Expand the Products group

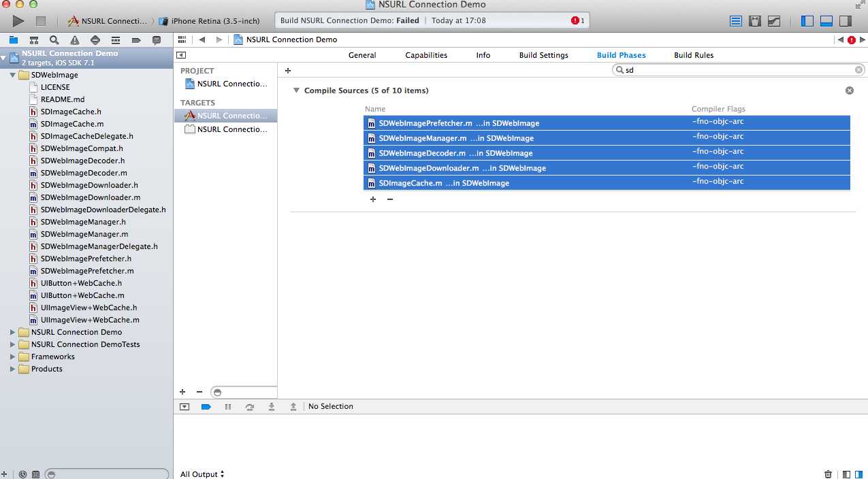(x=13, y=369)
